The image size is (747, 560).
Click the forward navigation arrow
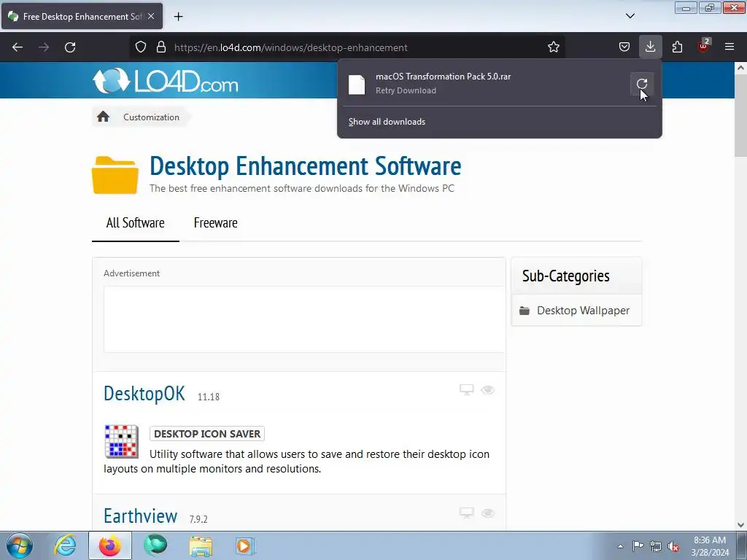tap(44, 47)
